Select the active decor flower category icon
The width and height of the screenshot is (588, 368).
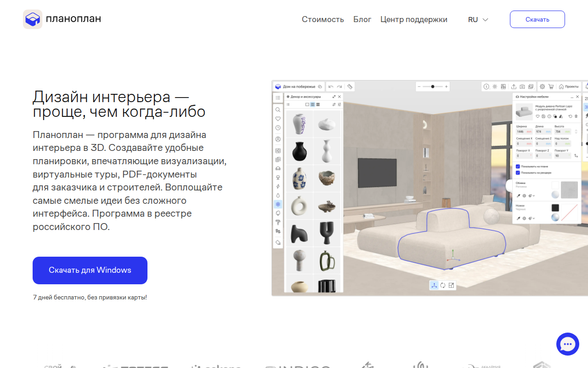[278, 204]
